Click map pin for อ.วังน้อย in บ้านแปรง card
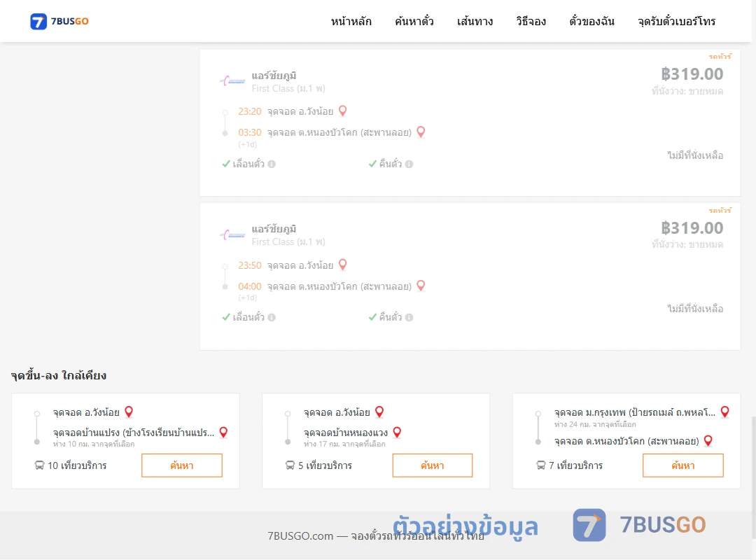The image size is (756, 560). 129,412
